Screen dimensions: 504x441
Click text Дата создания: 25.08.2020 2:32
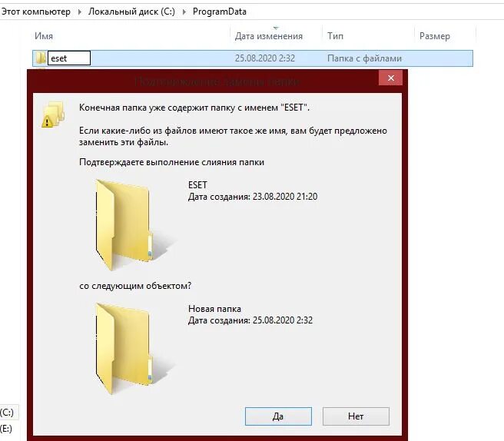(x=250, y=320)
